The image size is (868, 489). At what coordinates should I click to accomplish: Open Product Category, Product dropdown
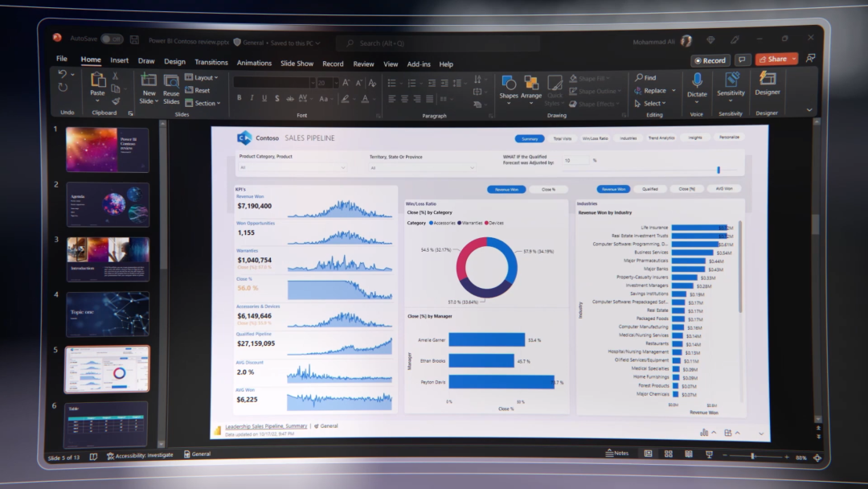click(293, 167)
